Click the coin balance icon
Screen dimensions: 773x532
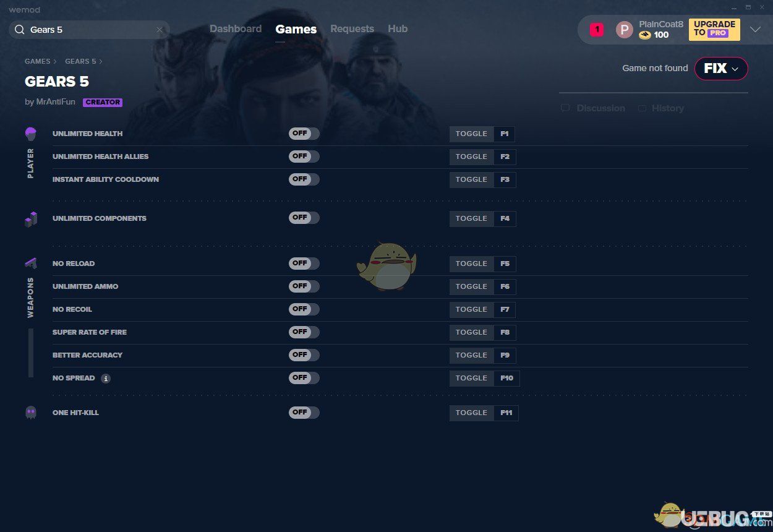pos(645,35)
